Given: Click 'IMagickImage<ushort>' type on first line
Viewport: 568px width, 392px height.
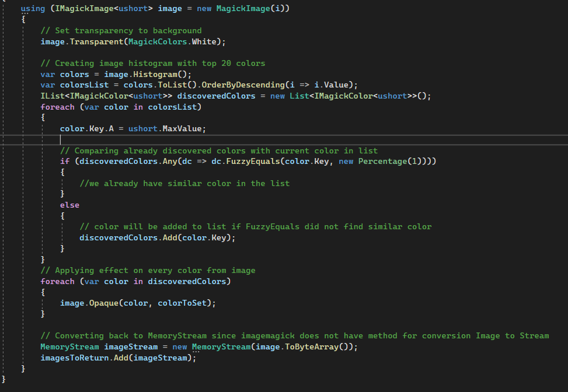Looking at the screenshot, I should 104,8.
